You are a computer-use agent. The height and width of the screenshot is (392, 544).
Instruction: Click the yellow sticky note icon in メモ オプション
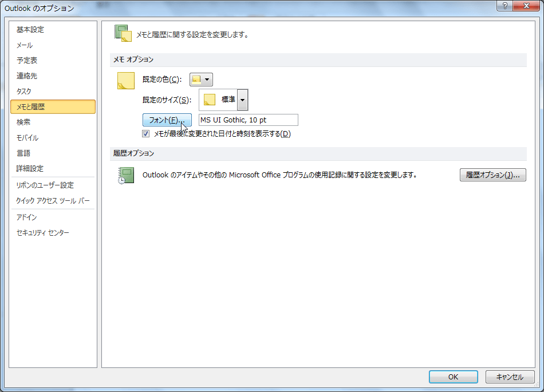(125, 81)
